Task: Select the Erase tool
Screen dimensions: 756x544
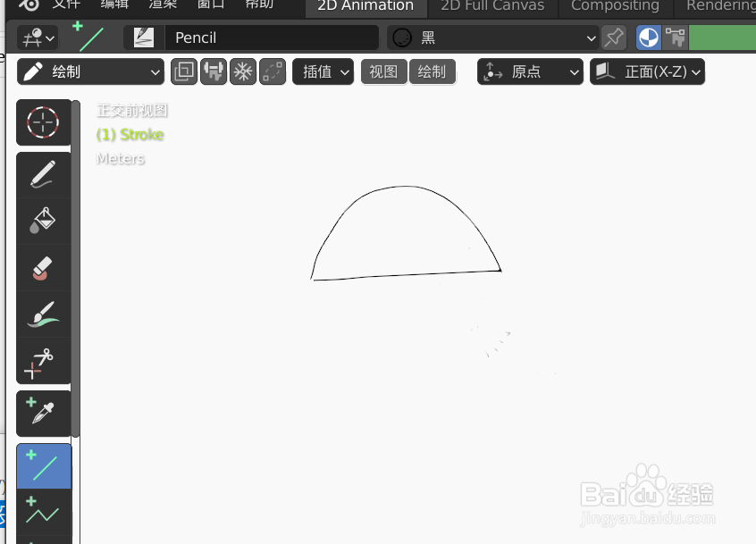Action: [x=43, y=268]
